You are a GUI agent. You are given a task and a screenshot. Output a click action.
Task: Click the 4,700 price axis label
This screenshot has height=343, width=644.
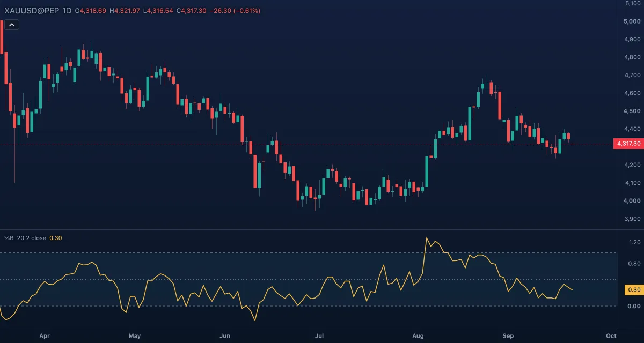click(x=633, y=75)
